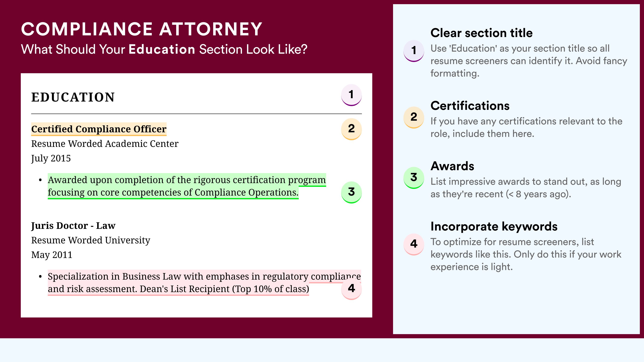Click the green highlighted certification program bullet
644x362 pixels.
pos(187,186)
